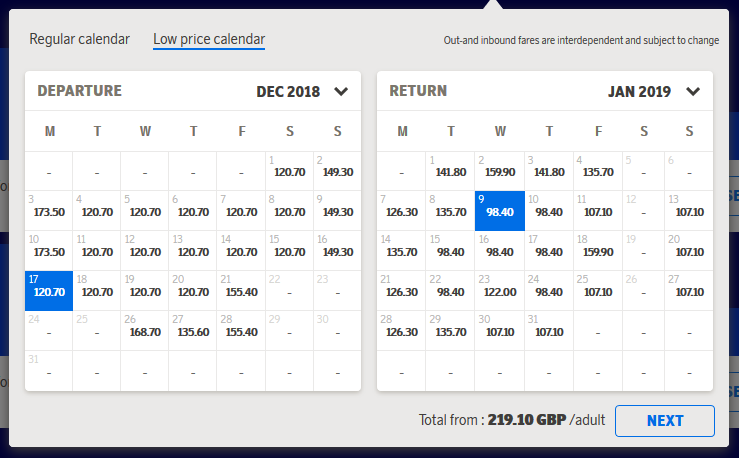The image size is (739, 458).
Task: Expand the JAN 2019 return month chevron
Action: pos(693,91)
